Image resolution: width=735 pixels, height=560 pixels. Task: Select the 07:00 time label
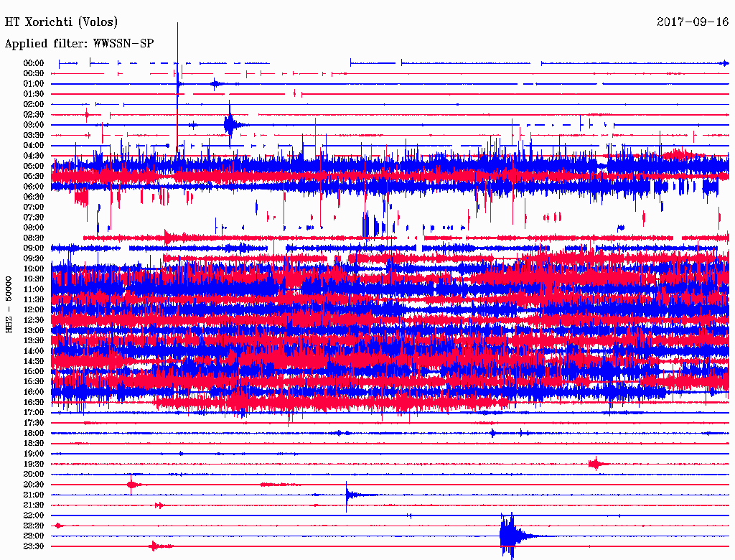(x=34, y=207)
